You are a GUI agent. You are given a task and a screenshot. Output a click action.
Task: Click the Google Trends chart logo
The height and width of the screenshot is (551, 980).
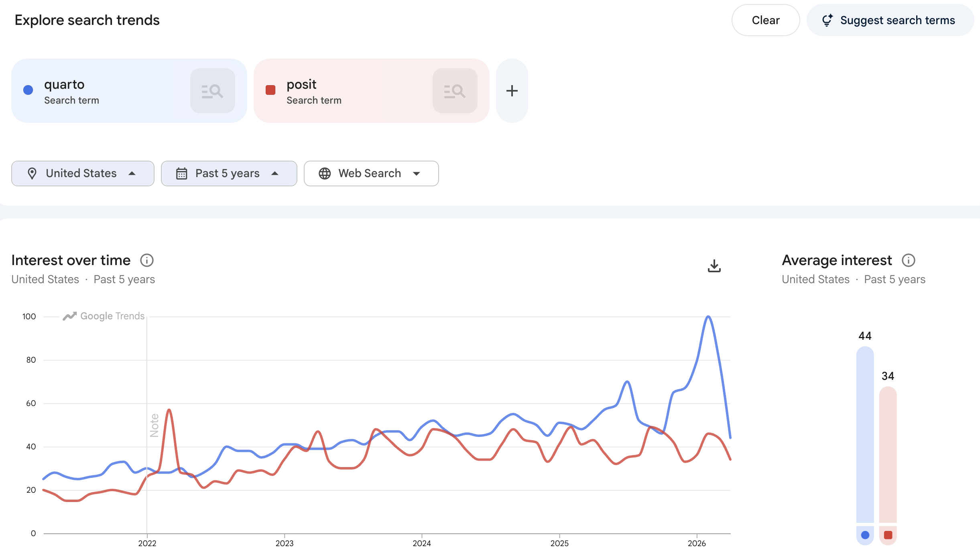(x=104, y=316)
